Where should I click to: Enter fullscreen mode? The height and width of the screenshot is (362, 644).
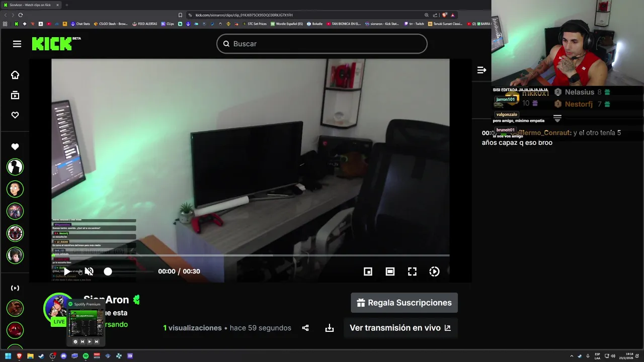(x=412, y=271)
